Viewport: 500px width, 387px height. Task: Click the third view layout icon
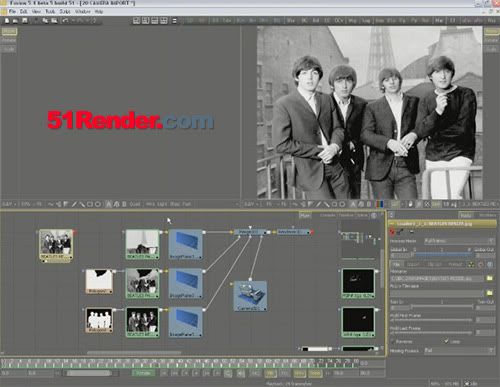point(155,21)
